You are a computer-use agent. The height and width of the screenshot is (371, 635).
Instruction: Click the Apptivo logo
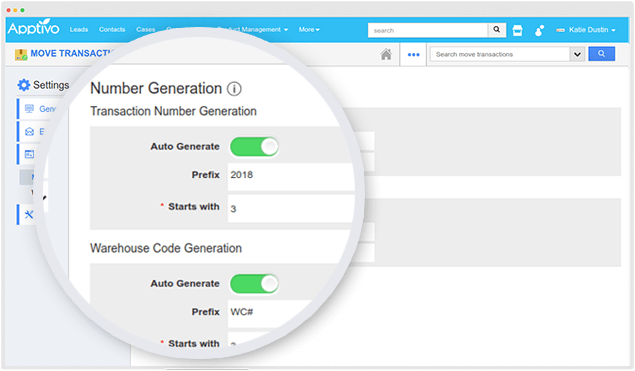click(x=33, y=28)
